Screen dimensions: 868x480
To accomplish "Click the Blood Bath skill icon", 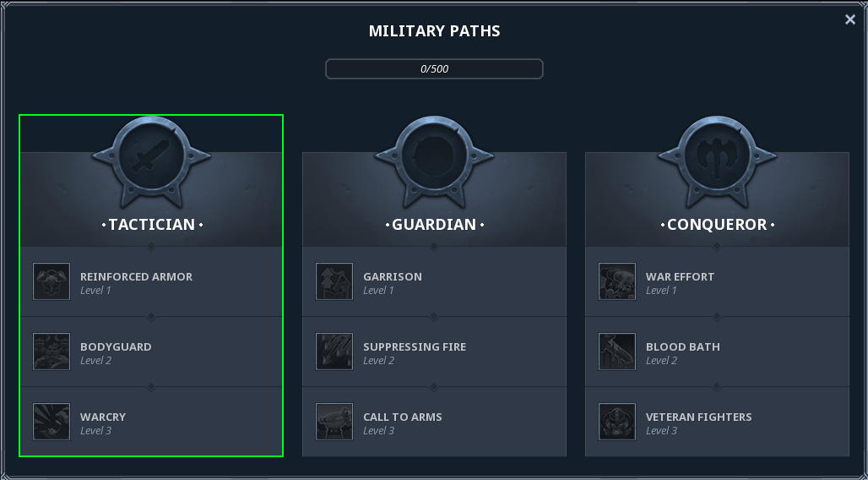I will pos(617,352).
